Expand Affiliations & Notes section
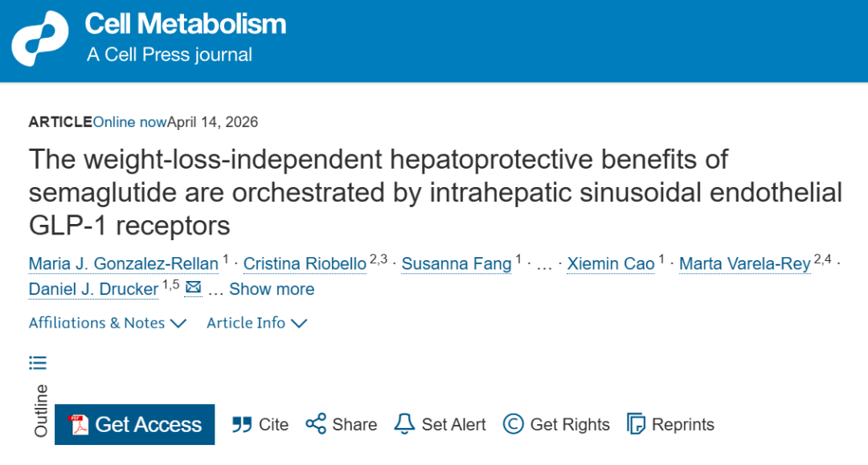 [x=108, y=323]
